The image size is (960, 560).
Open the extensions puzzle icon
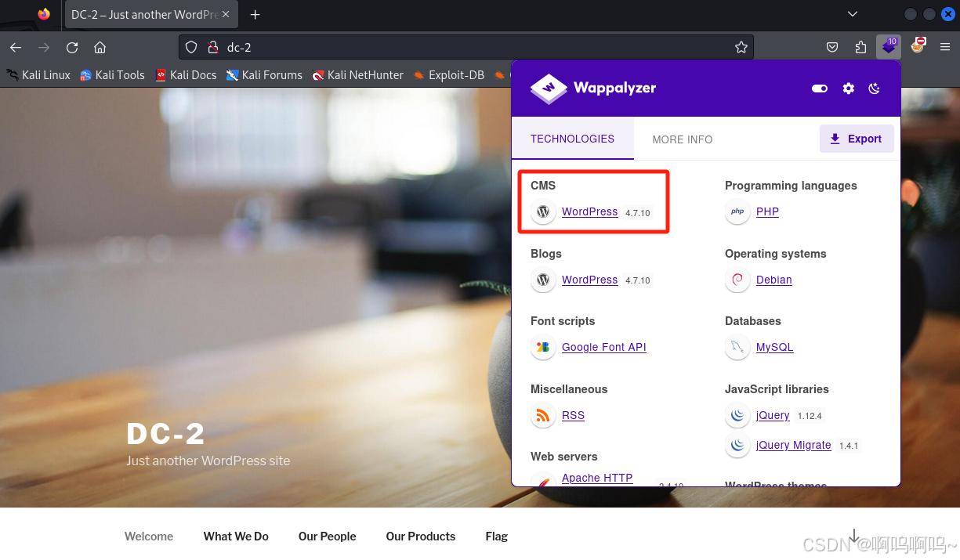pos(860,47)
